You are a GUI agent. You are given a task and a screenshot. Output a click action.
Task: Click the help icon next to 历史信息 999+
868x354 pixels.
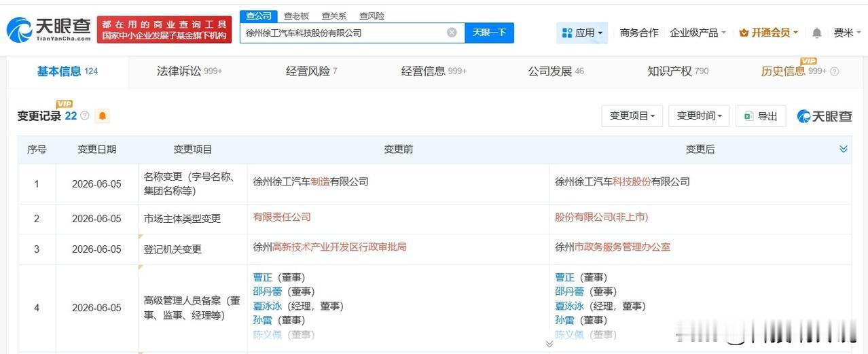pos(835,71)
